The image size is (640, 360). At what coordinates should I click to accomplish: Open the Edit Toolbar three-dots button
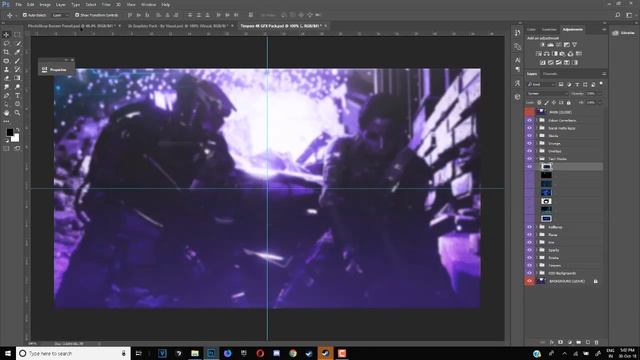6,121
